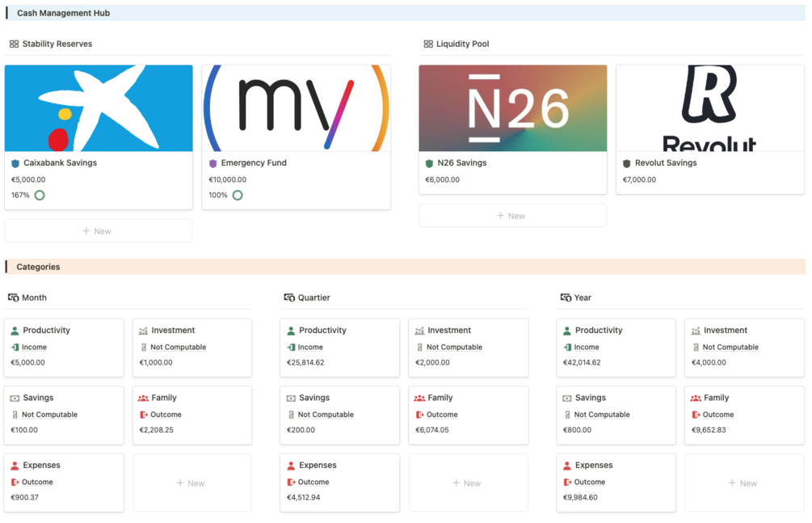
Task: Click the Stability Reserves gallery view icon
Action: (x=14, y=44)
